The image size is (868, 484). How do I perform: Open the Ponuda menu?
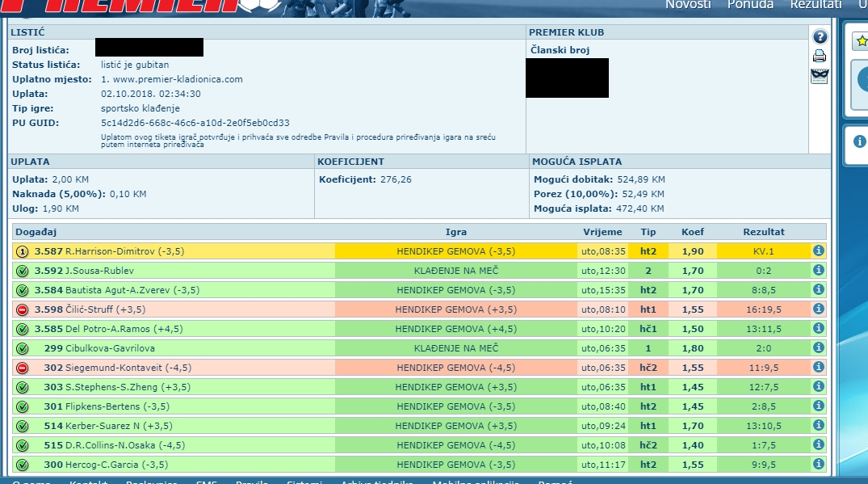tap(750, 4)
